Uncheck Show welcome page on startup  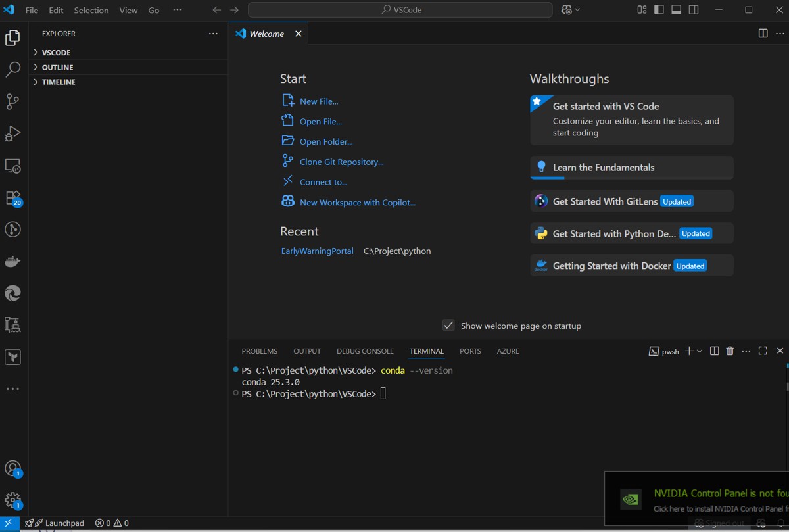448,326
